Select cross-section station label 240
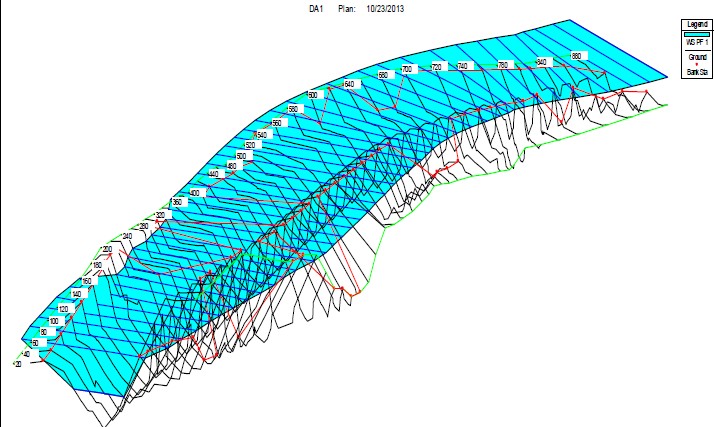Screen dimensions: 714x427 tap(127, 236)
